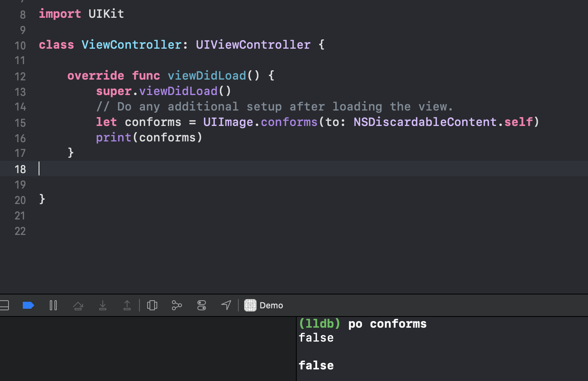Select the po conforms command in console
Screen dimensions: 588x381
pyautogui.click(x=387, y=324)
